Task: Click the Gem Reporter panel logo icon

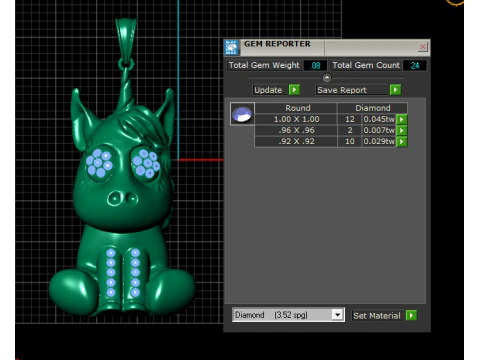Action: tap(231, 47)
